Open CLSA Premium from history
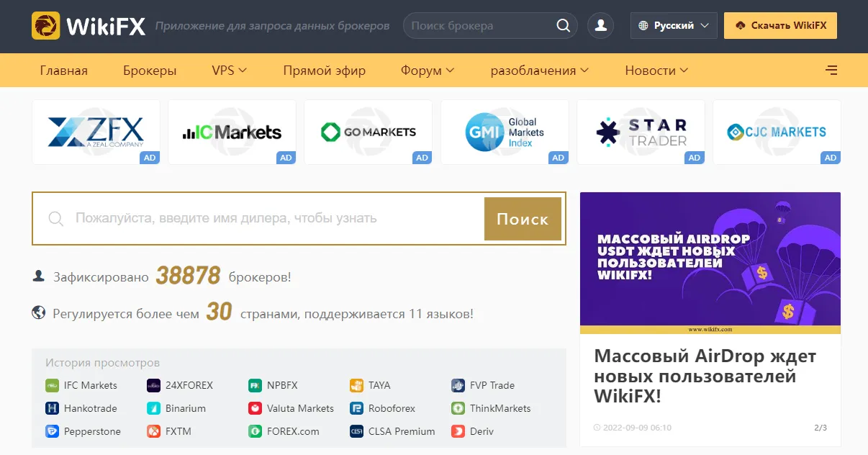 pos(393,431)
